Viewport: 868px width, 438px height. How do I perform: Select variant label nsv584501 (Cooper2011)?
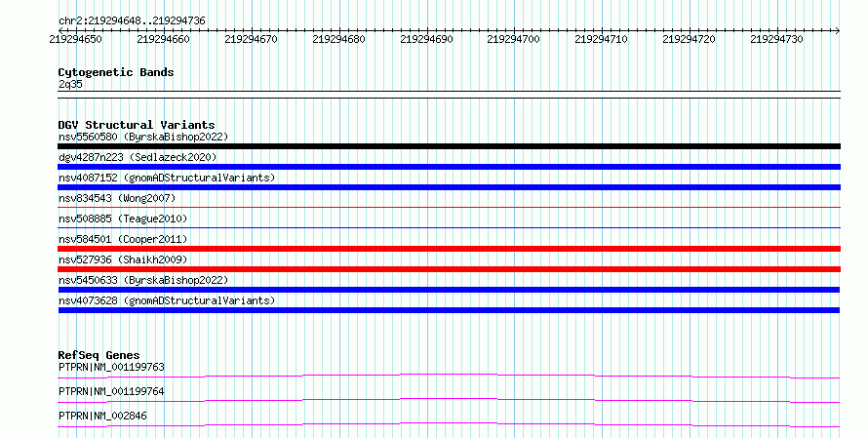123,239
